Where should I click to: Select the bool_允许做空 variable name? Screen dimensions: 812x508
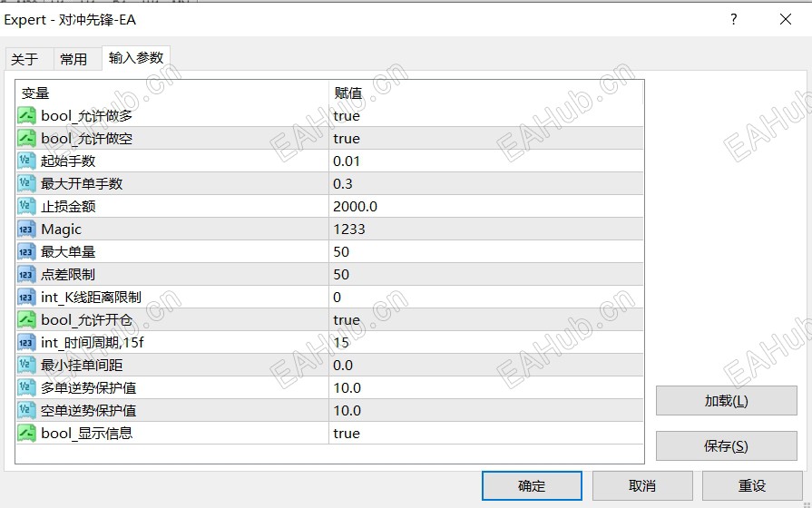pos(86,138)
